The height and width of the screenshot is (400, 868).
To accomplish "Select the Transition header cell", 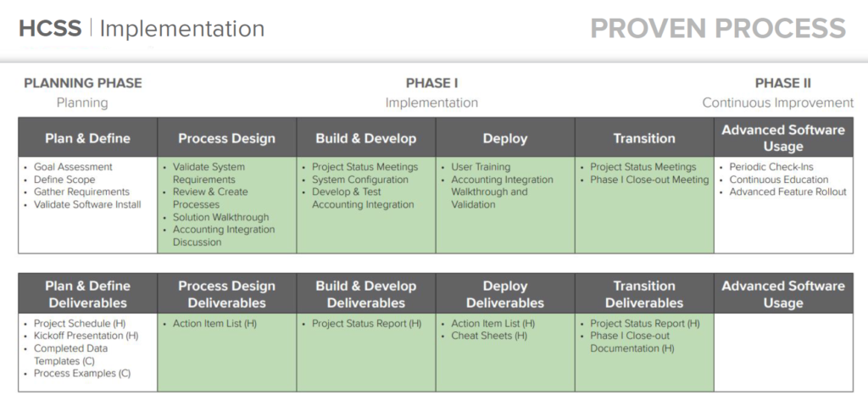I will [643, 138].
